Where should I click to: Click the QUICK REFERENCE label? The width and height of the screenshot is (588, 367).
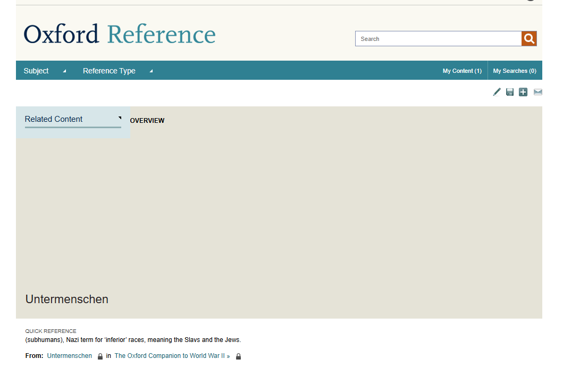51,331
